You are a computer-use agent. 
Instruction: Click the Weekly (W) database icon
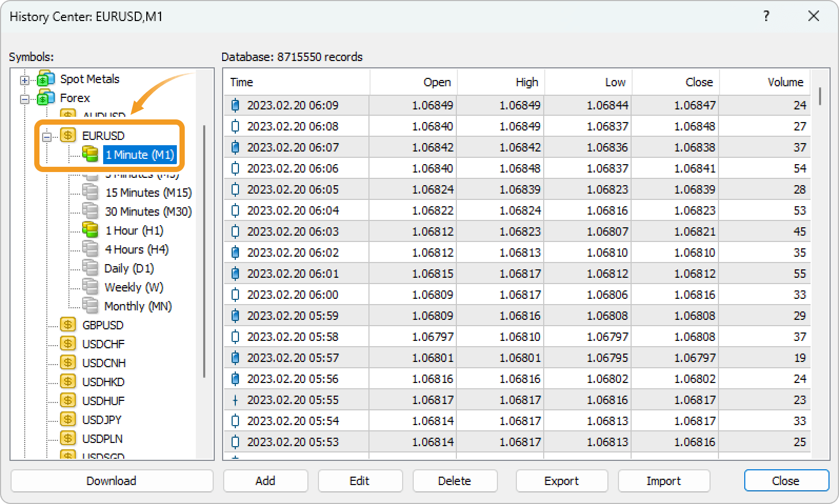[90, 287]
